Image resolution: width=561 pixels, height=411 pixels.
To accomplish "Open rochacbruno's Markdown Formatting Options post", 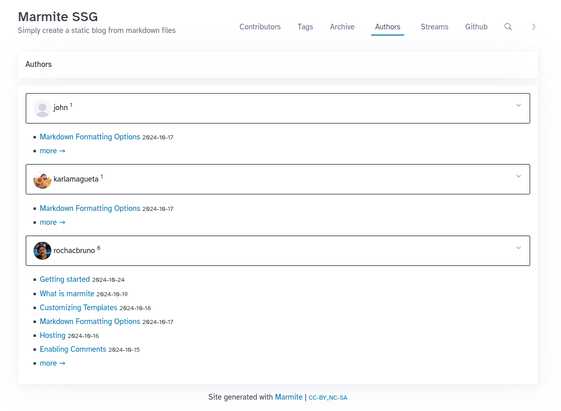I will pyautogui.click(x=90, y=321).
